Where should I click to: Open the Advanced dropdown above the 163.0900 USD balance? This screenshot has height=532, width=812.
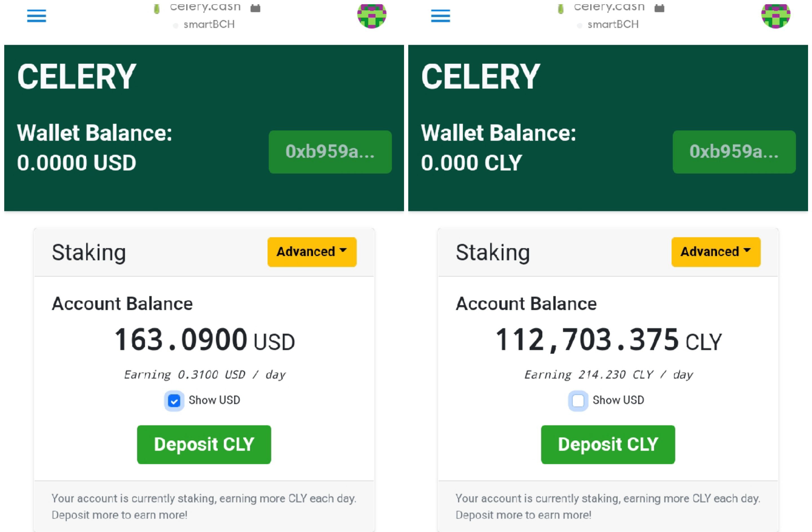pos(312,252)
